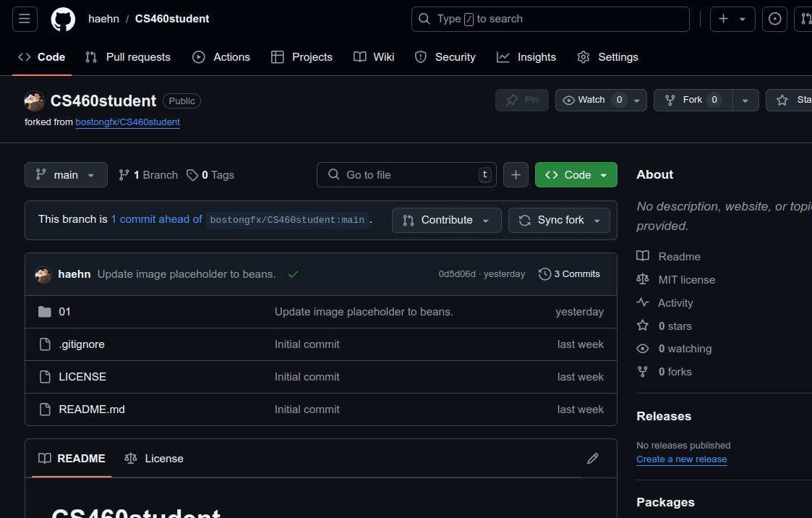Open the .gitignore file
812x518 pixels.
pos(82,344)
